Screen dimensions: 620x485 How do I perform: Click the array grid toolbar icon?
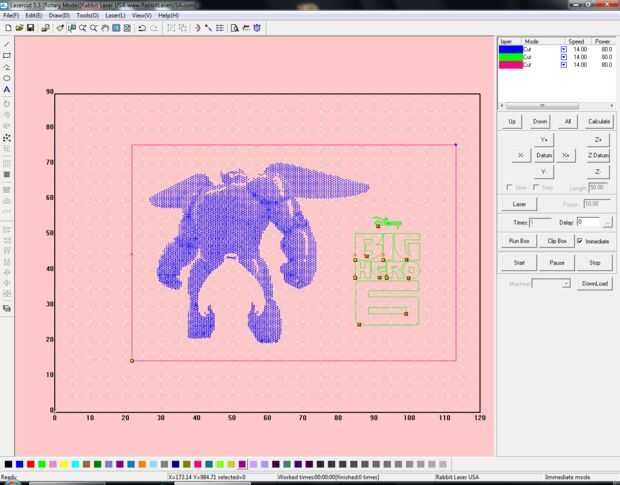tap(220, 28)
